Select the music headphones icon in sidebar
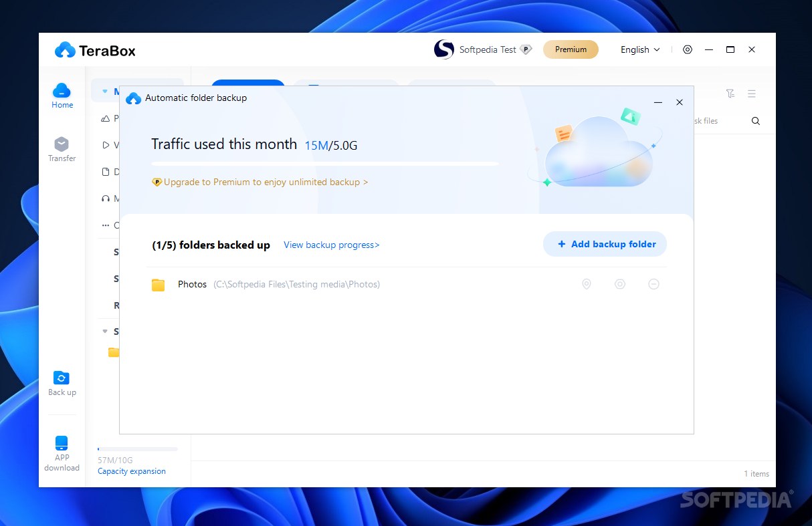This screenshot has height=526, width=812. point(105,199)
